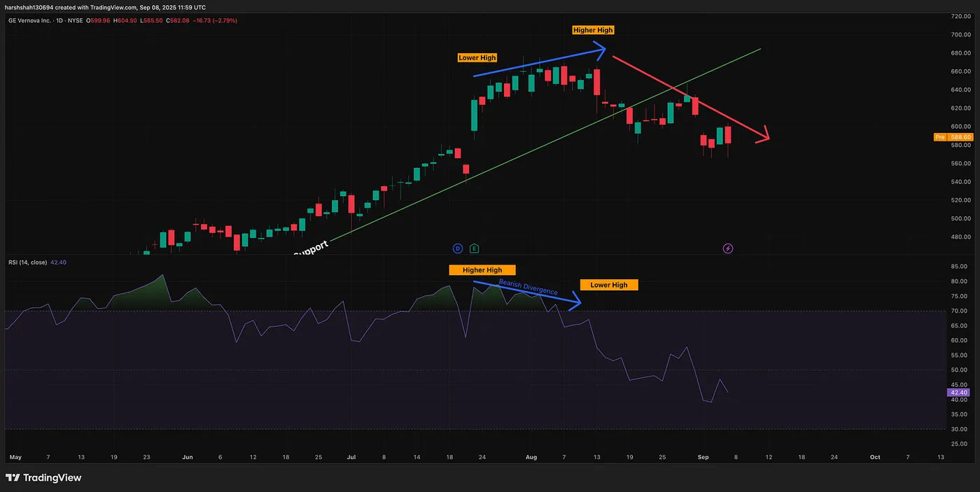
Task: Click the 30.00 RSI axis label
Action: [x=960, y=429]
